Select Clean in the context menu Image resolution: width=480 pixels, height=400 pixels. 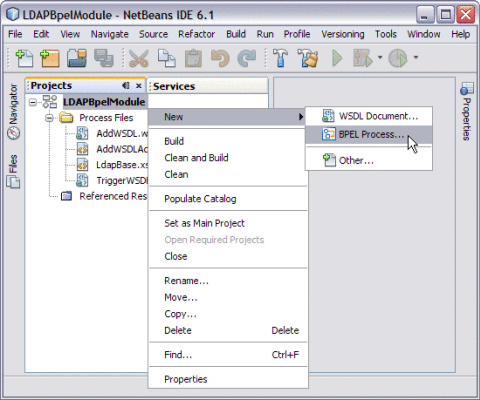(x=228, y=174)
